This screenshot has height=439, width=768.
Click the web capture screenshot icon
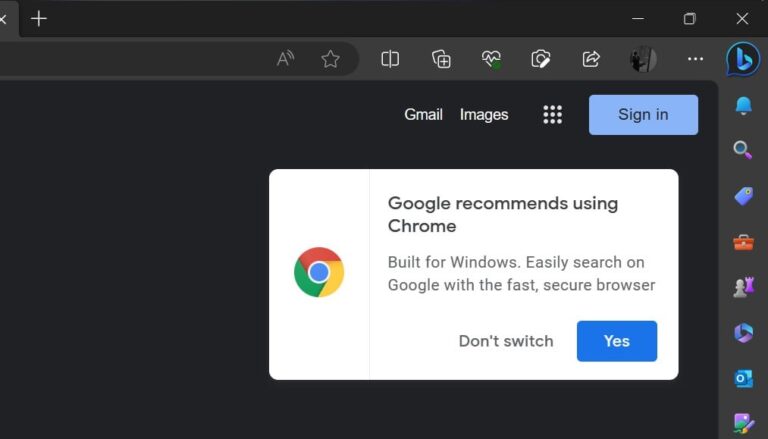click(x=541, y=59)
